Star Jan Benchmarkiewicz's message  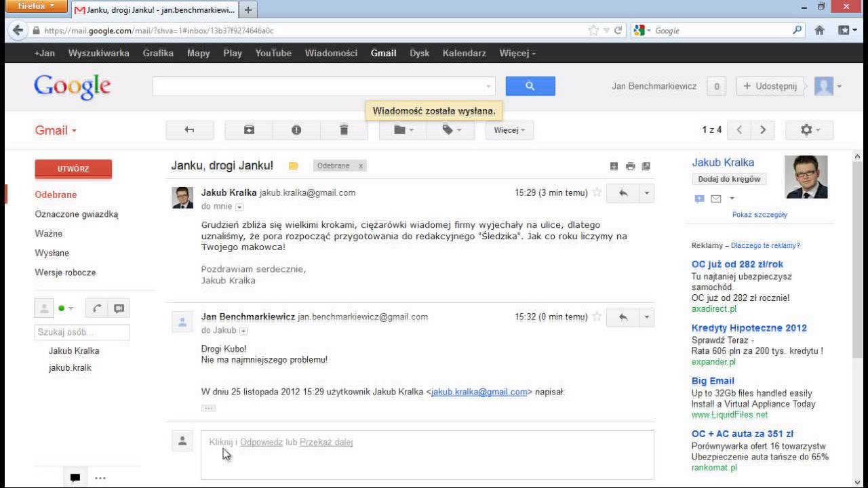click(597, 317)
